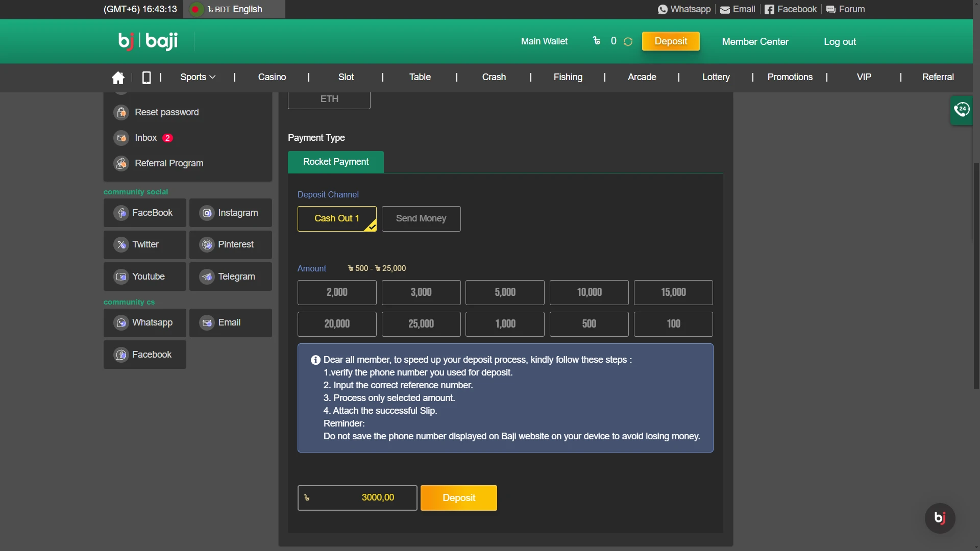Open the VIP page

point(864,77)
